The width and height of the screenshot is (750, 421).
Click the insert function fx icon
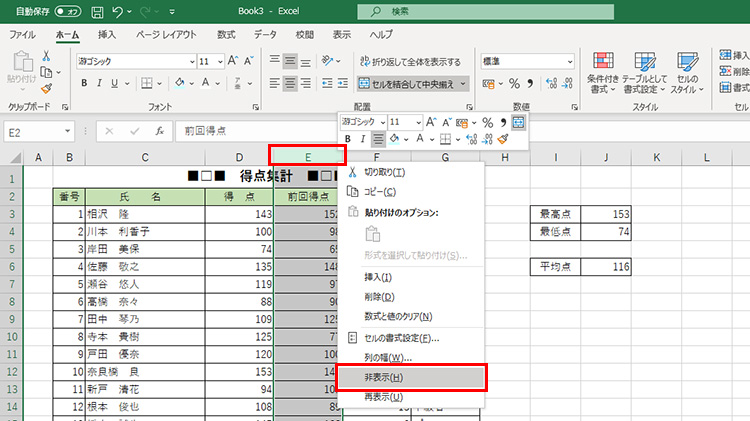159,131
